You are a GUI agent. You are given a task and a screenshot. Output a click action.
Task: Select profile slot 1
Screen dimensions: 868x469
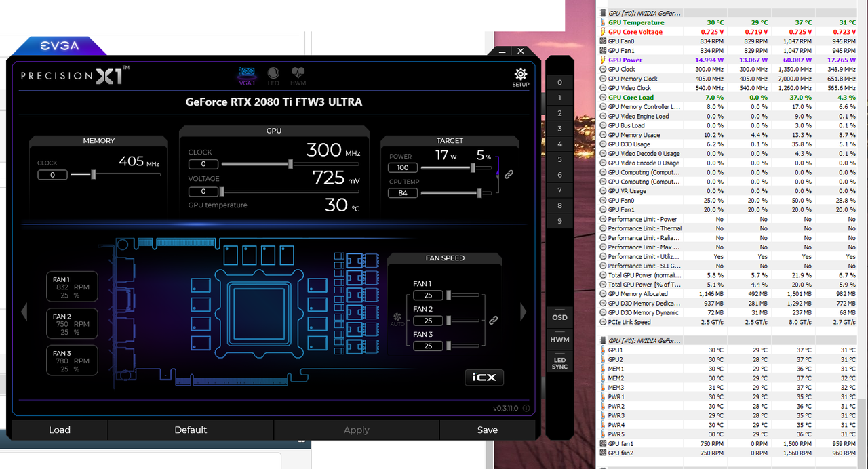pos(559,98)
